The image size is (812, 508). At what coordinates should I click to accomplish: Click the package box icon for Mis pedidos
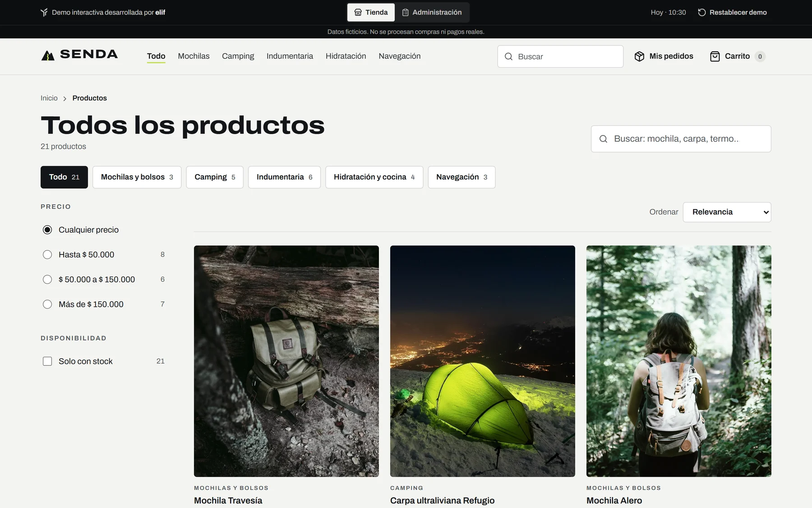(x=639, y=56)
